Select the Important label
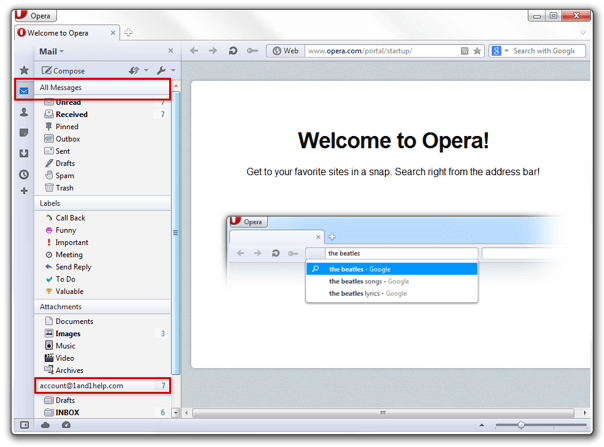The height and width of the screenshot is (447, 604). coord(102,242)
